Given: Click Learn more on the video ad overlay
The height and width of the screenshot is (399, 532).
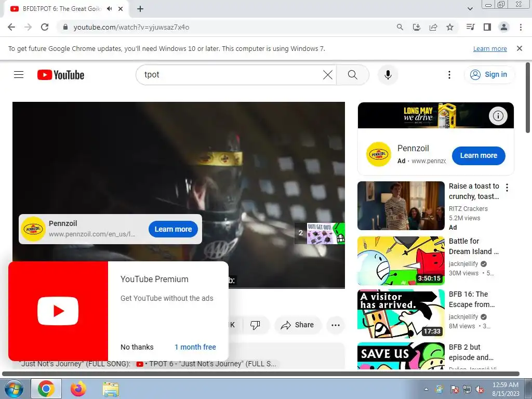Looking at the screenshot, I should coord(173,229).
